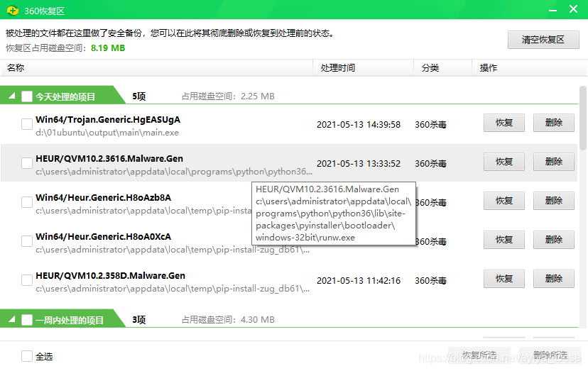Click path d:\01ubuntu\output\main\main.exe

pyautogui.click(x=107, y=133)
